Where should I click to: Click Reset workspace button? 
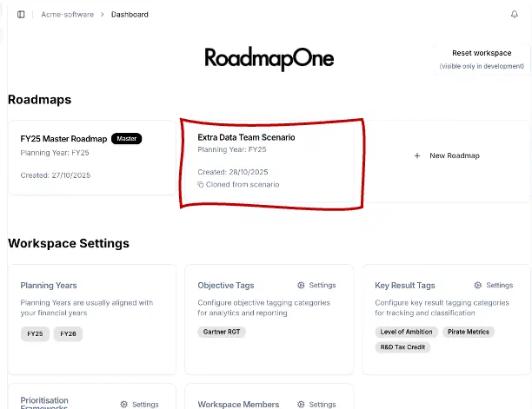(482, 59)
